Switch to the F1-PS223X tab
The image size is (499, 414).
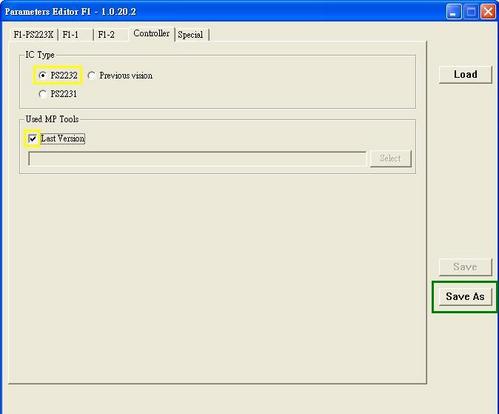click(x=33, y=35)
